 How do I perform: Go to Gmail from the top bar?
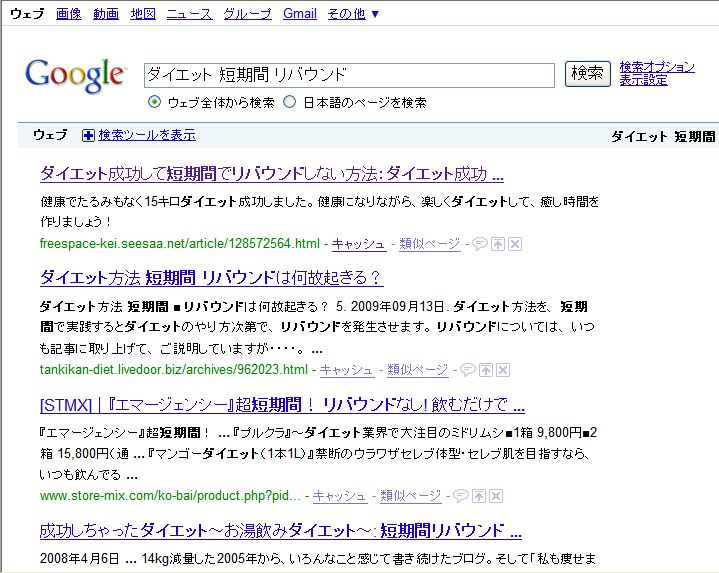tap(300, 14)
